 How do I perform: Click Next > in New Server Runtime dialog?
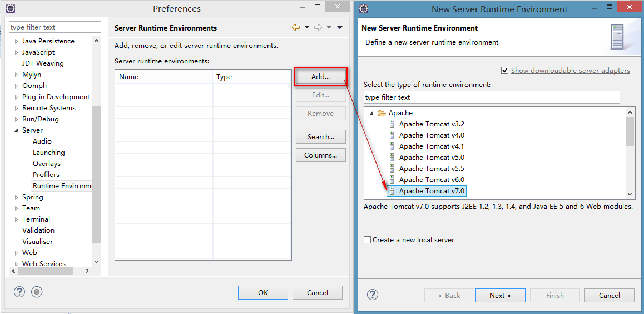click(x=501, y=295)
